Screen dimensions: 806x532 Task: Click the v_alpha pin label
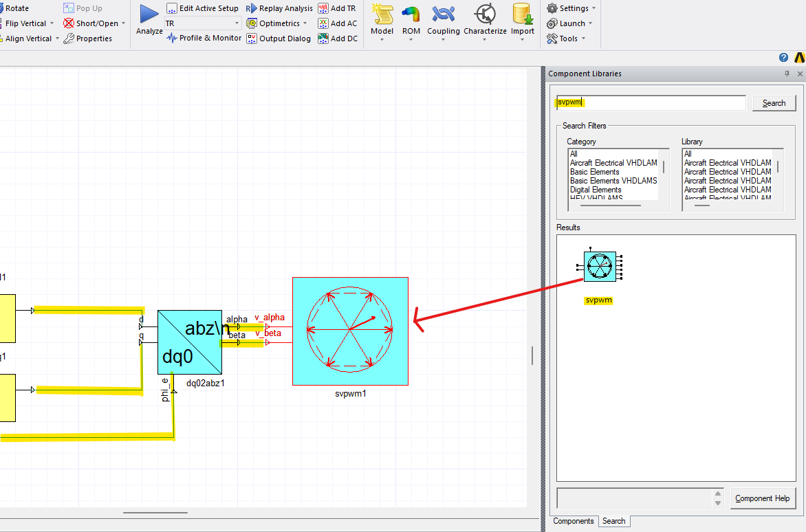[270, 318]
